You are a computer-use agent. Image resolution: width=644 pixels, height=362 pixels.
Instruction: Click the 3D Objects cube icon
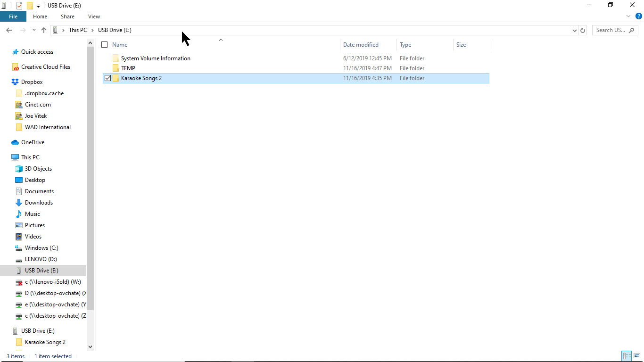point(19,169)
